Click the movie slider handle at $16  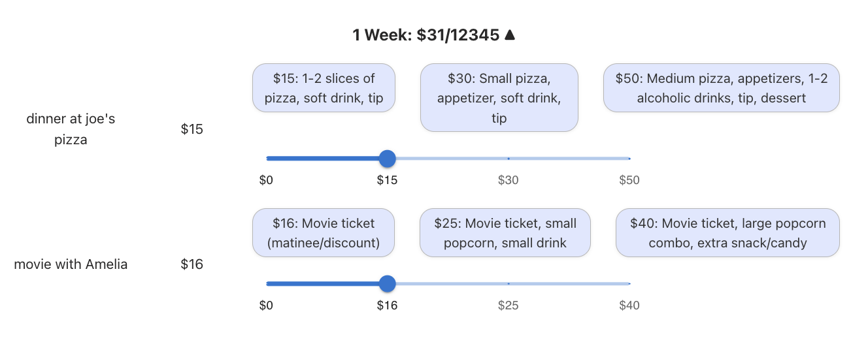point(388,284)
